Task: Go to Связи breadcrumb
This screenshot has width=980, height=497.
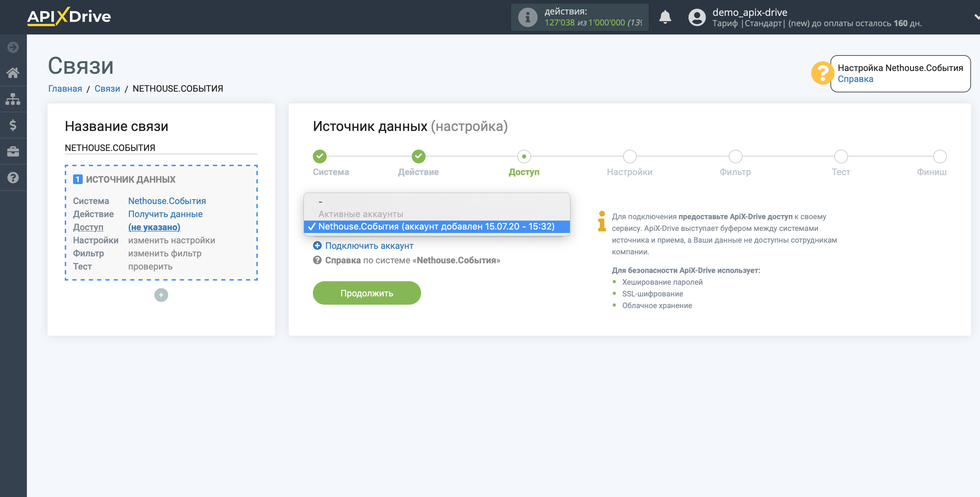Action: tap(107, 89)
